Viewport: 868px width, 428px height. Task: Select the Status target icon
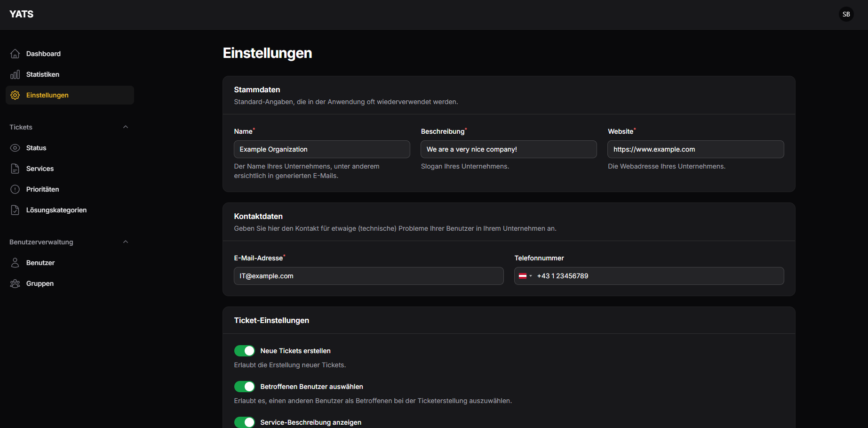pyautogui.click(x=15, y=147)
